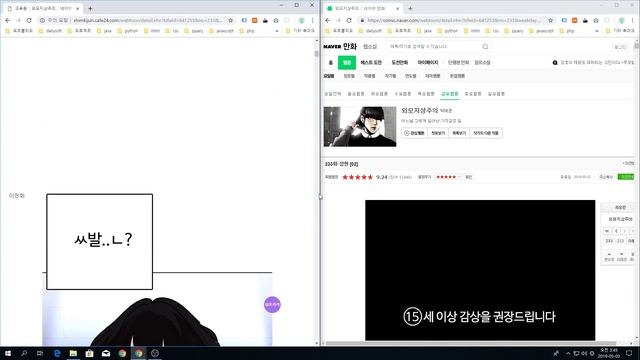640x360 pixels.
Task: Select the 일요웹툰 day tab
Action: pyautogui.click(x=496, y=94)
